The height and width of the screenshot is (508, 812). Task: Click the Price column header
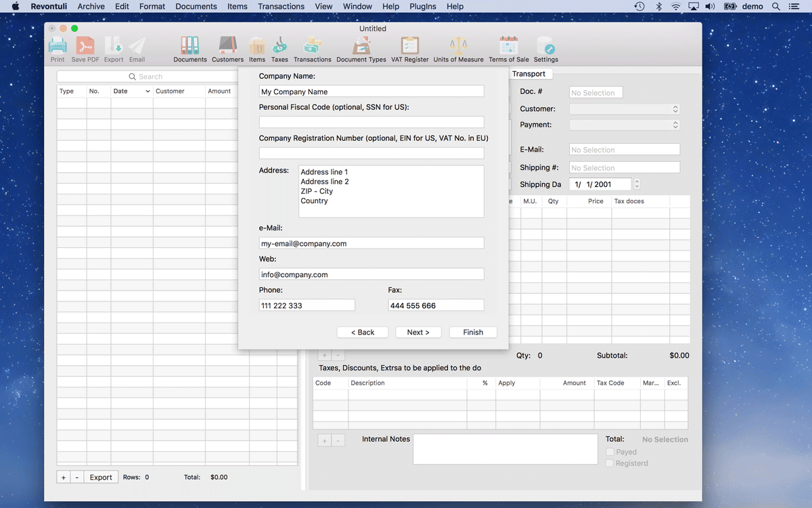point(589,201)
